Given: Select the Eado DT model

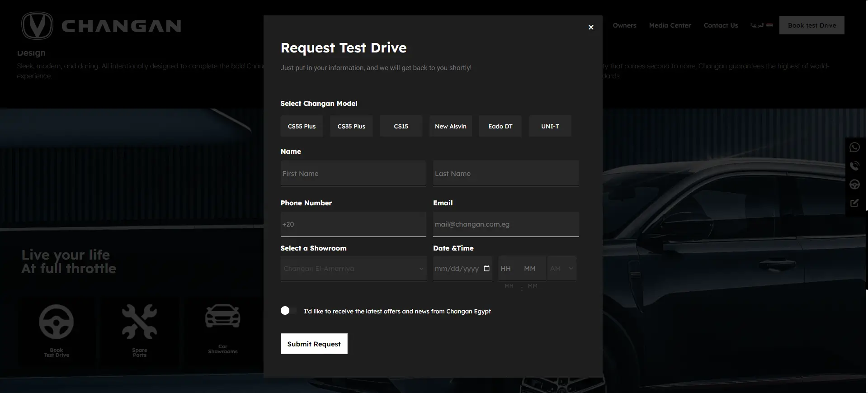Looking at the screenshot, I should pyautogui.click(x=500, y=126).
